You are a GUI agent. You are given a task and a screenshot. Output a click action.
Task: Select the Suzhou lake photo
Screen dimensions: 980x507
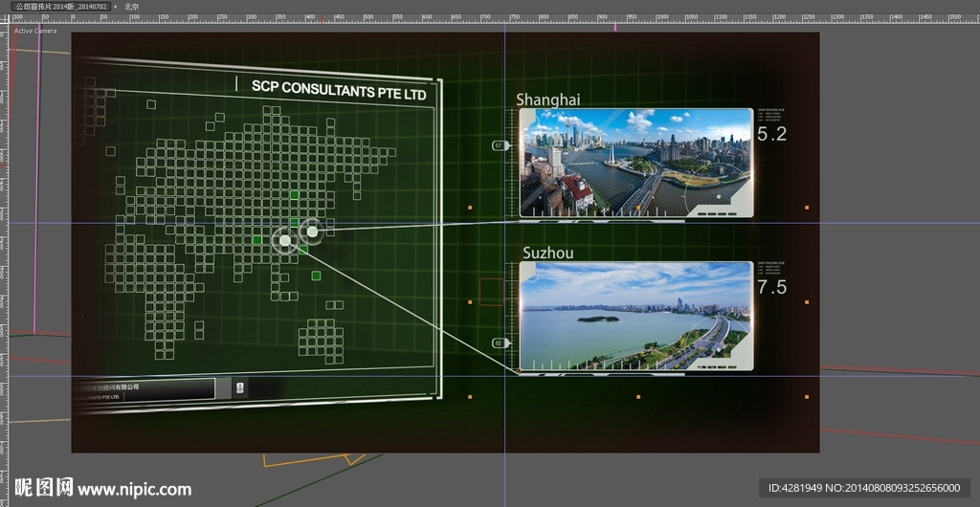coord(635,316)
